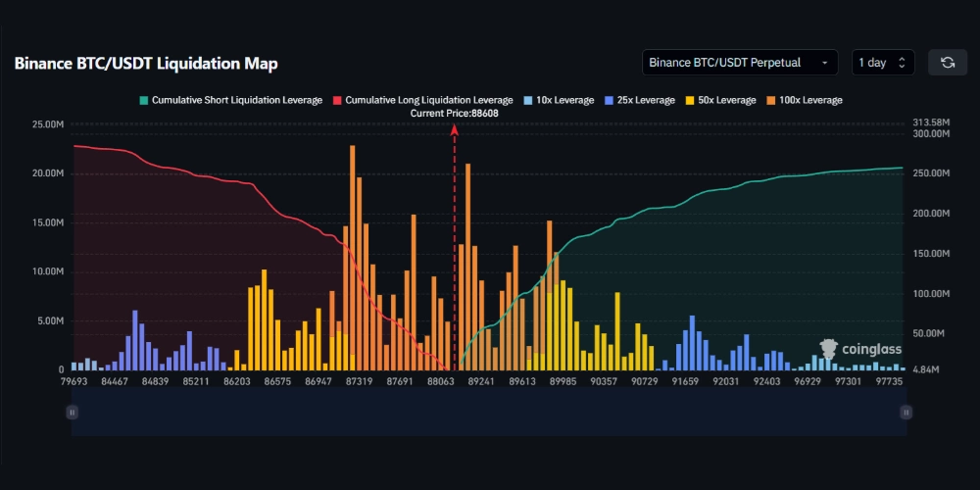
Task: Click the red Cumulative Long legend swatch
Action: (338, 101)
